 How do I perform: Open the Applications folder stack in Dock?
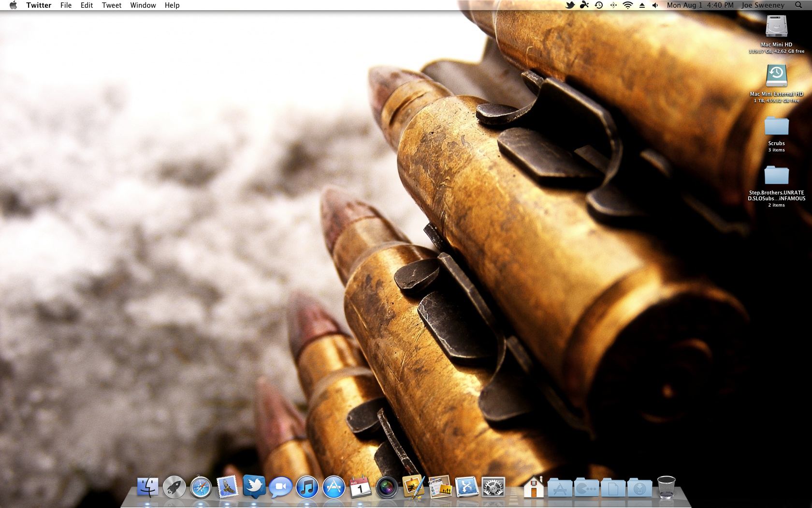point(560,487)
